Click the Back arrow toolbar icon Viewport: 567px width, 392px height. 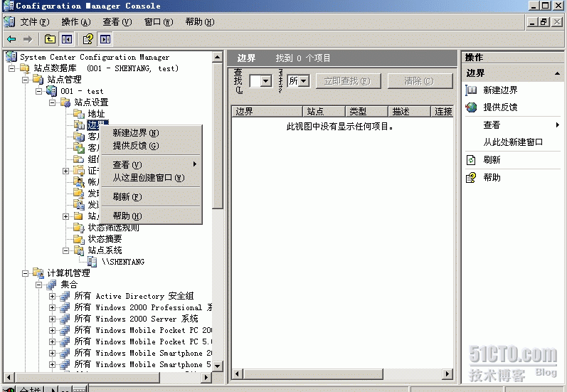point(11,39)
